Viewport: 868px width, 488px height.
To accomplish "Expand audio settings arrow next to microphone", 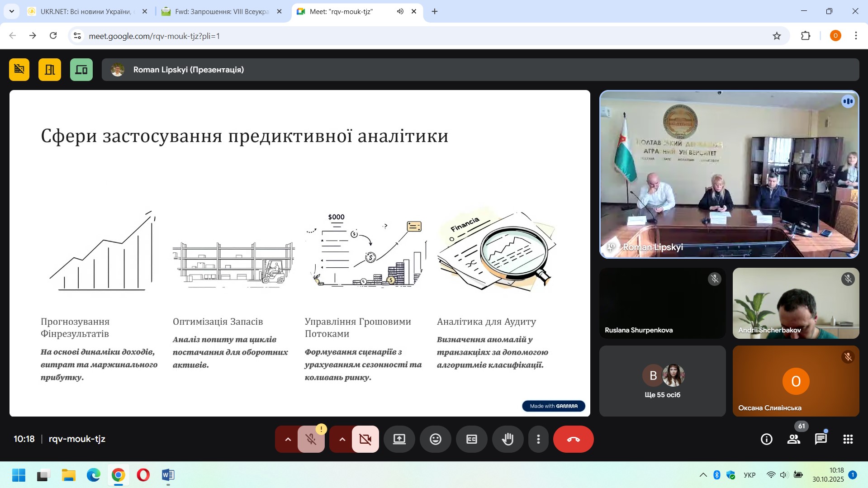I will click(288, 439).
